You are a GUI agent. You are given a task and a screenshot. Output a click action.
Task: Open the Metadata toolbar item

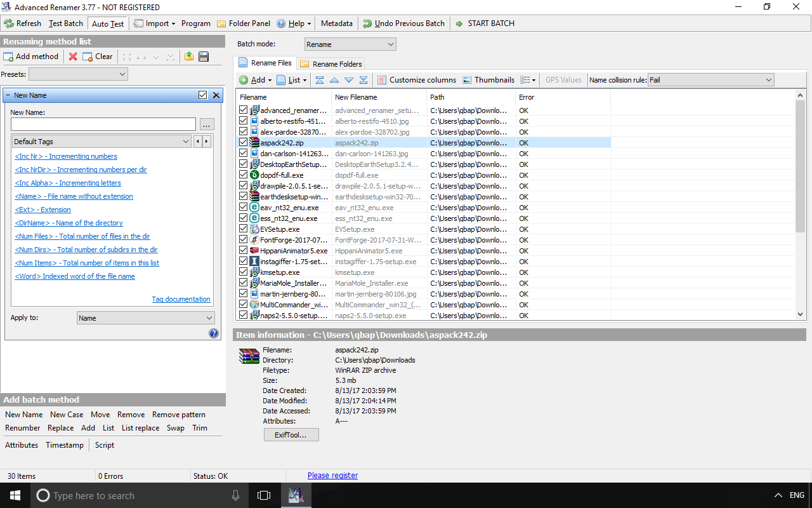pos(337,23)
